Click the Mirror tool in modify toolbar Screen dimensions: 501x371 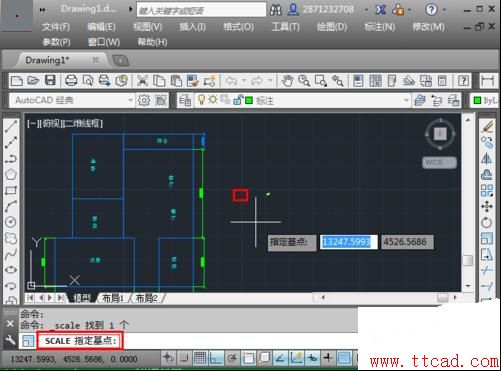(x=487, y=158)
